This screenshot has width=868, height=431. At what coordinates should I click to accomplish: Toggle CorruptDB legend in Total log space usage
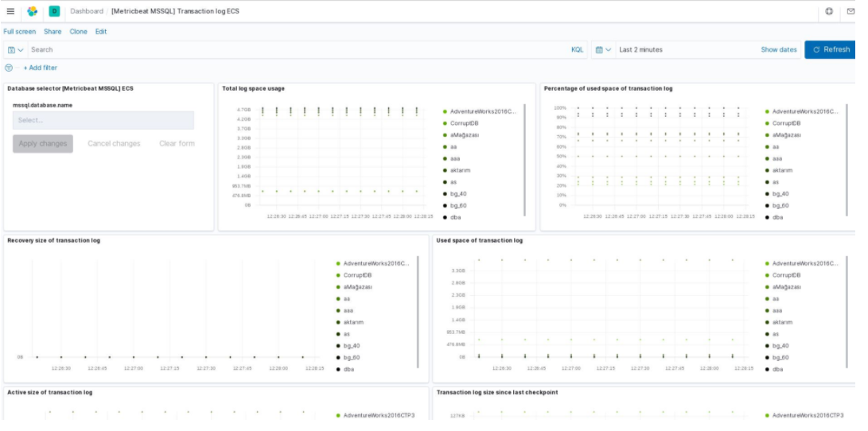pos(460,123)
